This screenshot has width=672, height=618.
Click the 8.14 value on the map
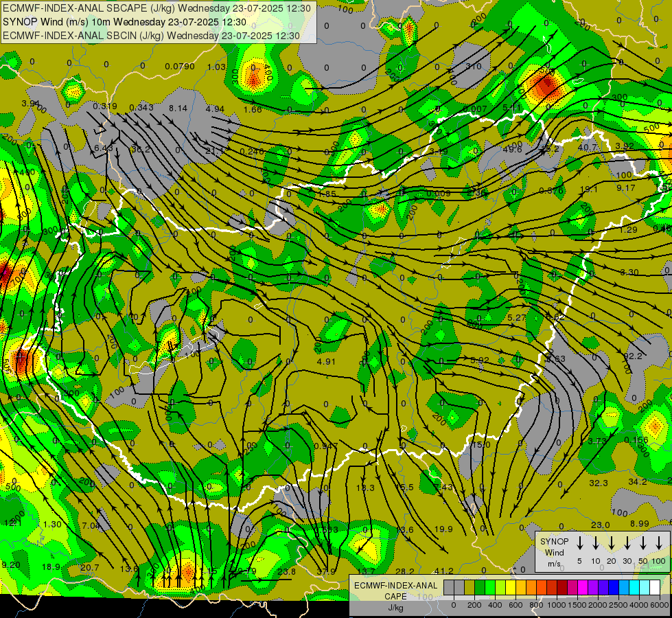pos(178,108)
